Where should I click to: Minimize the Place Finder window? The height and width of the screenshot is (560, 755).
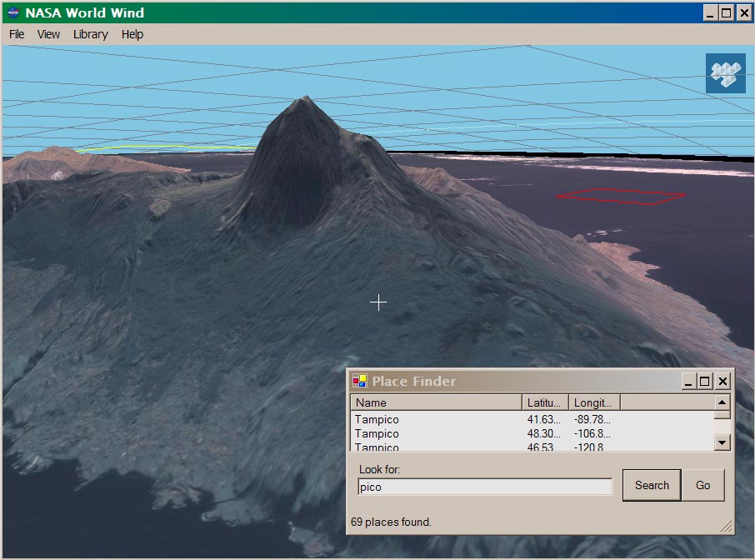click(688, 382)
